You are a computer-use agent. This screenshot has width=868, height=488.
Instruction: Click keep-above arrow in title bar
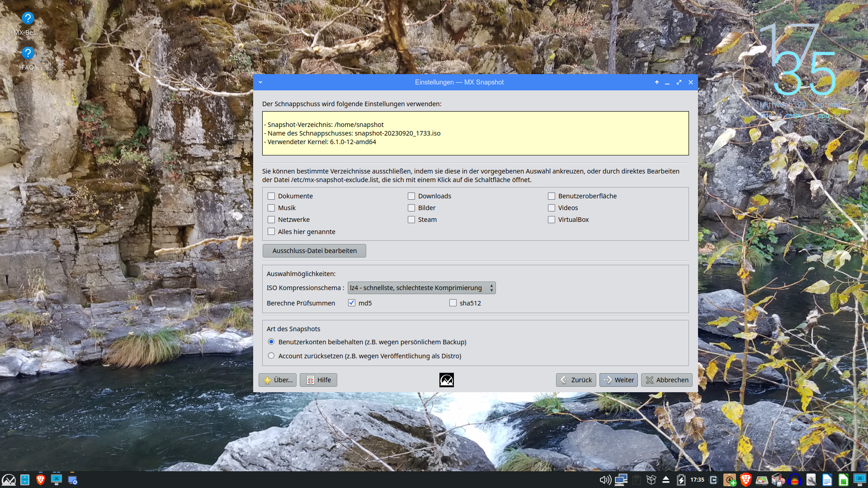click(x=656, y=82)
